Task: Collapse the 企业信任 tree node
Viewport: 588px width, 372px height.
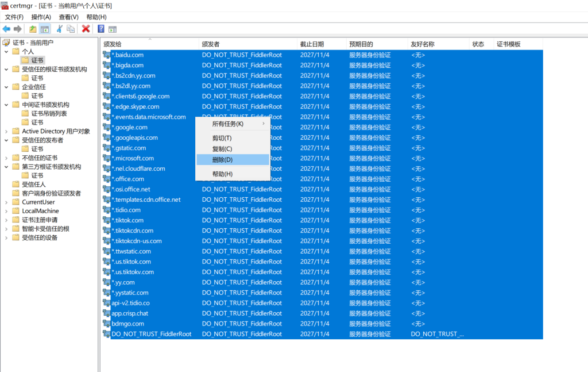Action: click(6, 87)
